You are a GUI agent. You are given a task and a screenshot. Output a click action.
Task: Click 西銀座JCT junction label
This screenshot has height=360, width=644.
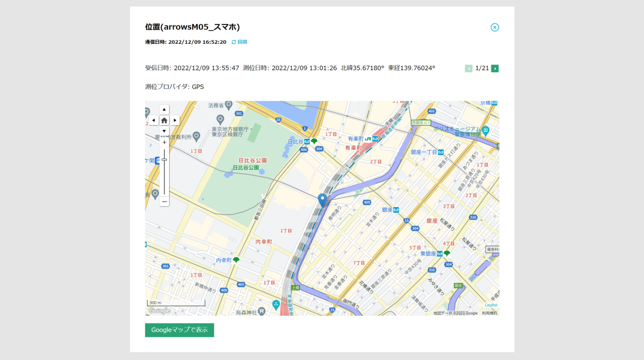422,123
